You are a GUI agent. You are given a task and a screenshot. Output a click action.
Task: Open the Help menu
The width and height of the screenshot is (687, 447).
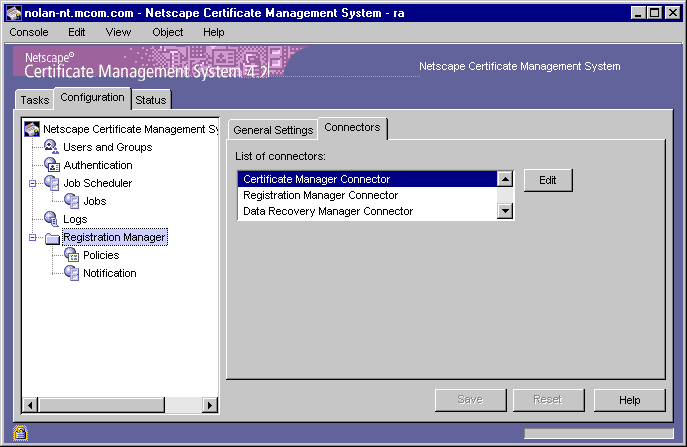tap(213, 32)
